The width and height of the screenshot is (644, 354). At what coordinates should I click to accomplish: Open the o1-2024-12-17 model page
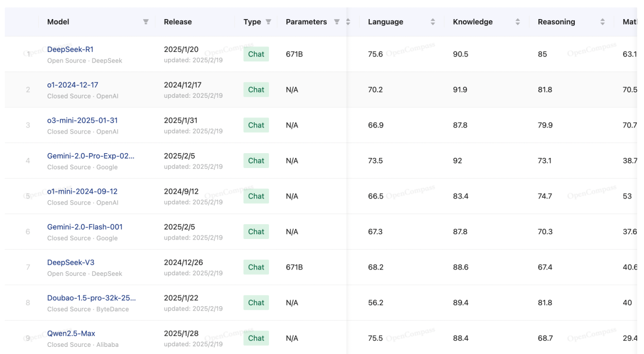(x=73, y=85)
